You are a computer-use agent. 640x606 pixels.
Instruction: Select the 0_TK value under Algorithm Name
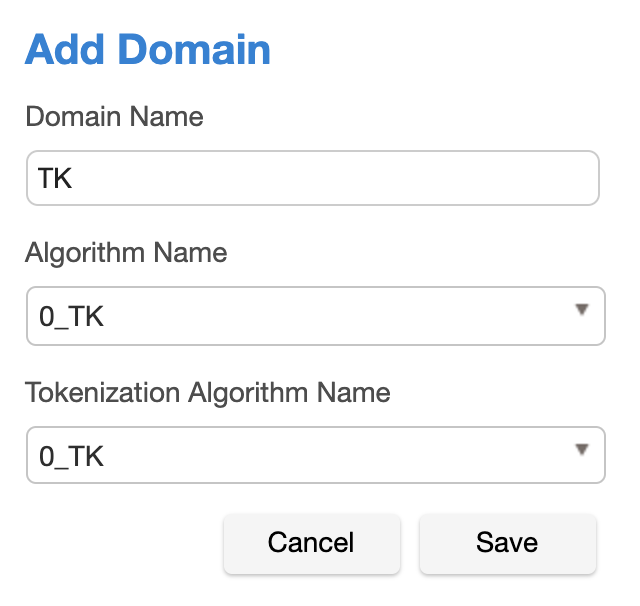point(71,317)
